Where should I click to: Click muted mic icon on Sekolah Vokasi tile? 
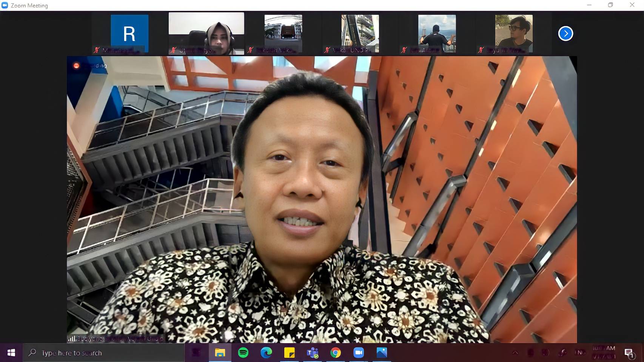click(250, 50)
